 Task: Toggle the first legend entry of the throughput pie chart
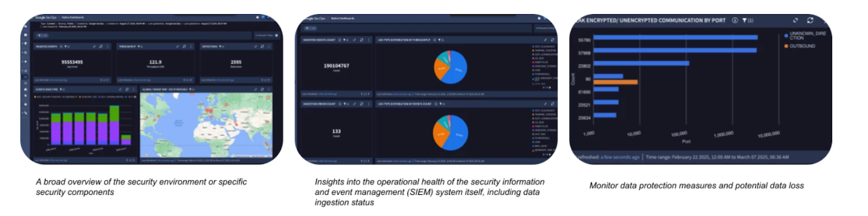point(544,47)
